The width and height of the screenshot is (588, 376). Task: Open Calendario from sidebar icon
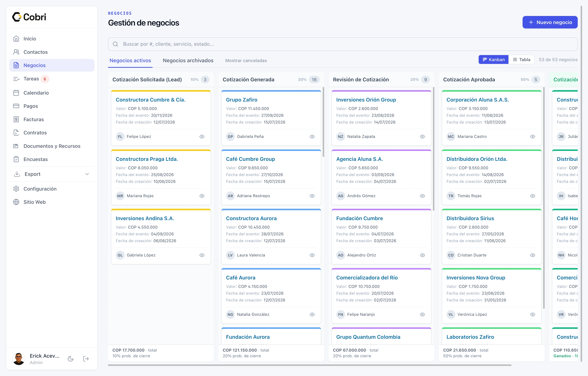[x=16, y=93]
